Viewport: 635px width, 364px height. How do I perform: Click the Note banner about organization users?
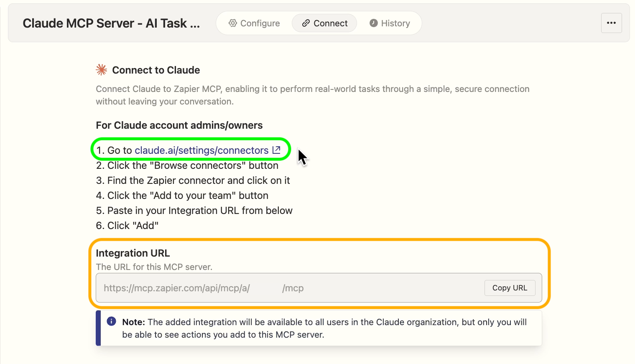(x=320, y=328)
